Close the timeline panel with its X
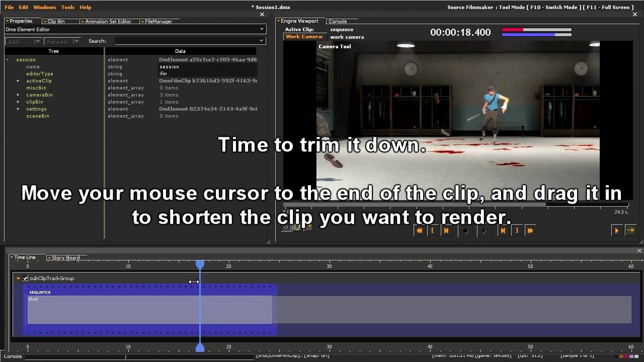Viewport: 644px width, 362px height. click(x=639, y=250)
